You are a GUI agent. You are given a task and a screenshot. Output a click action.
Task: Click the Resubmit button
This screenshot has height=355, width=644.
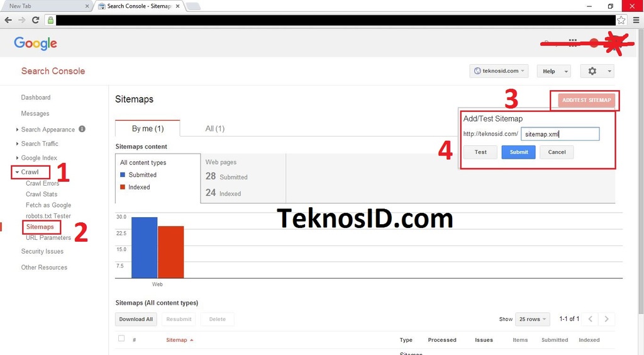(x=179, y=319)
